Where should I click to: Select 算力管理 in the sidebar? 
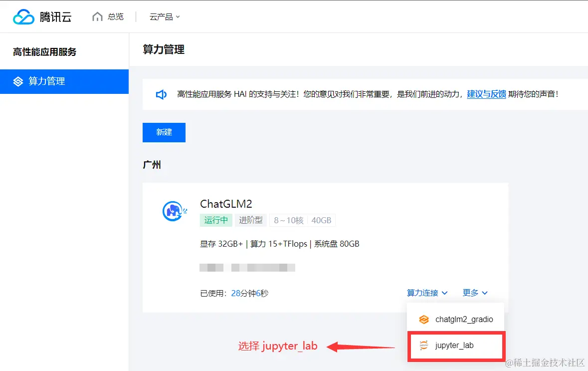pyautogui.click(x=64, y=81)
